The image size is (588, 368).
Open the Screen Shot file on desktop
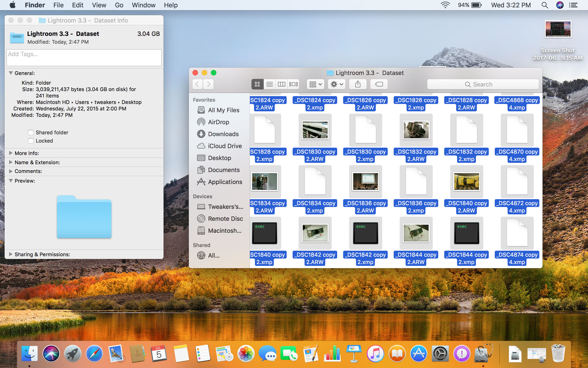(558, 29)
